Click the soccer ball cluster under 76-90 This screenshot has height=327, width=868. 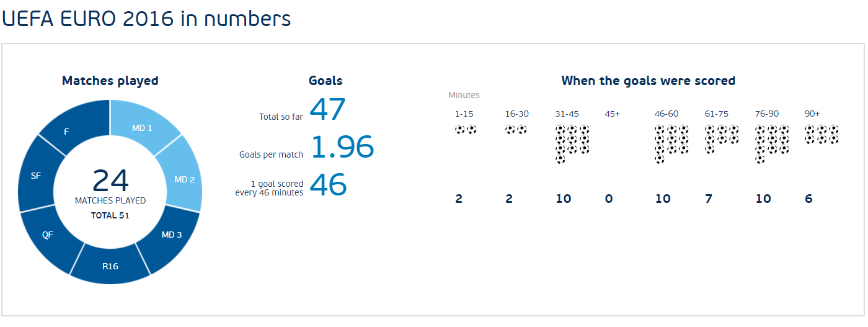click(x=773, y=144)
